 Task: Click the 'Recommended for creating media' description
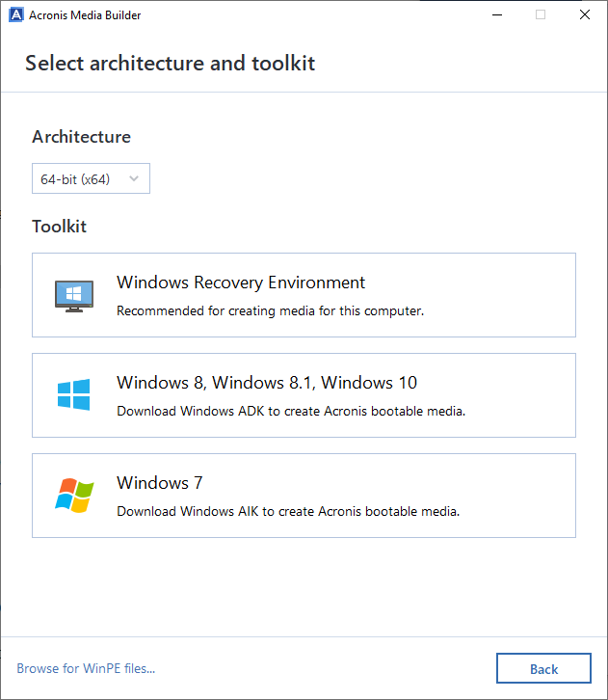pos(270,311)
